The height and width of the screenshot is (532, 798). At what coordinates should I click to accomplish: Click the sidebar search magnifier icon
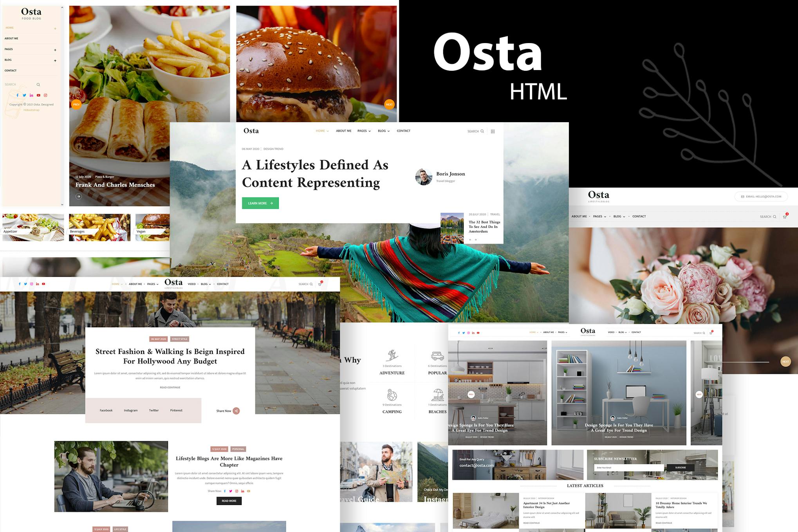tap(38, 85)
